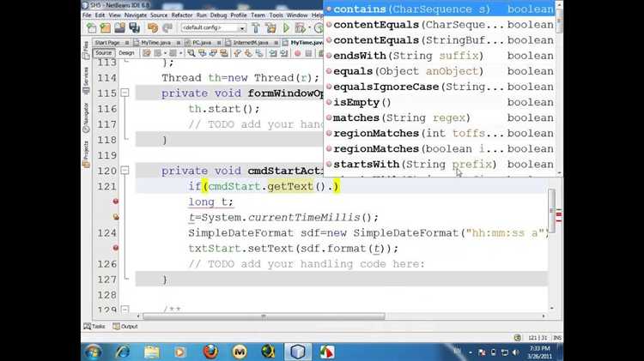Click the first icon after the Design button

click(x=147, y=53)
